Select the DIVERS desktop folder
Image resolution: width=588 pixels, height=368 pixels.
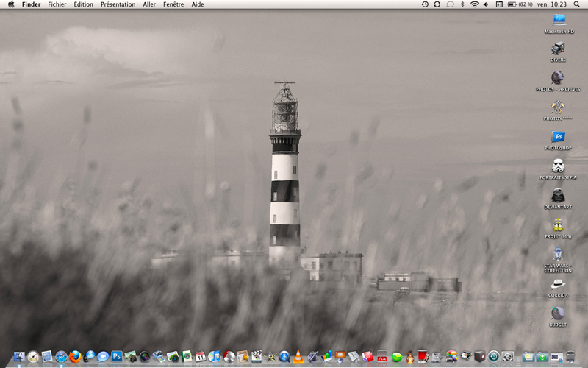click(558, 52)
